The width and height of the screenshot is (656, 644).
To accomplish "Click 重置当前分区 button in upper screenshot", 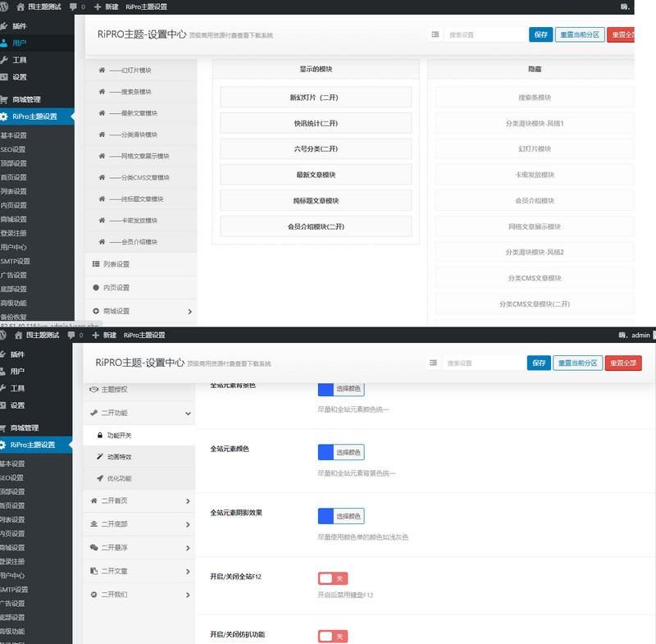I will click(580, 34).
